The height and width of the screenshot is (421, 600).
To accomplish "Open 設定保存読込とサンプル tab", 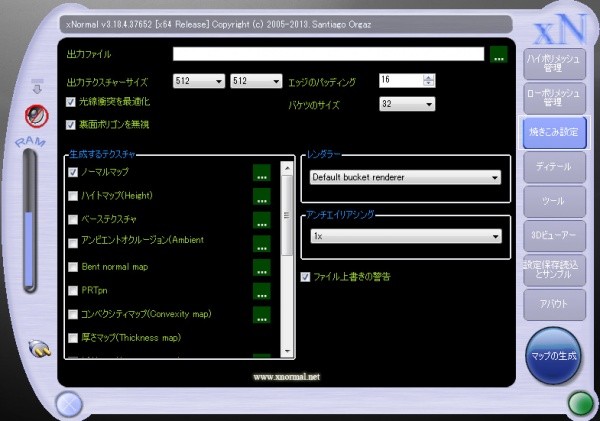I will [554, 270].
